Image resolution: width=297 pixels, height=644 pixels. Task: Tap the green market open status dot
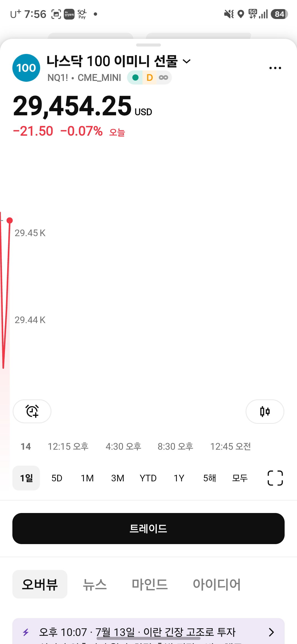135,78
